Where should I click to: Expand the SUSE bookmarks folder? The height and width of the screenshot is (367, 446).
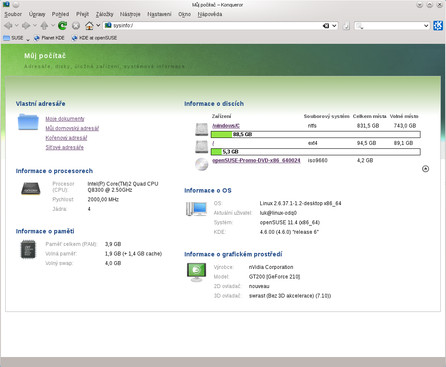[x=16, y=38]
